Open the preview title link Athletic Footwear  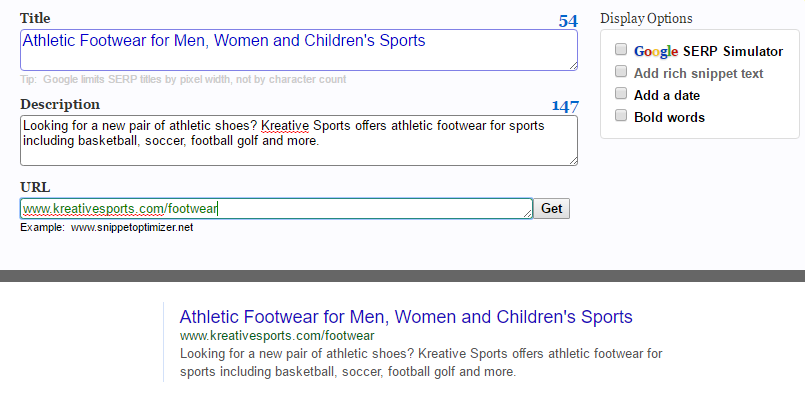click(x=406, y=316)
